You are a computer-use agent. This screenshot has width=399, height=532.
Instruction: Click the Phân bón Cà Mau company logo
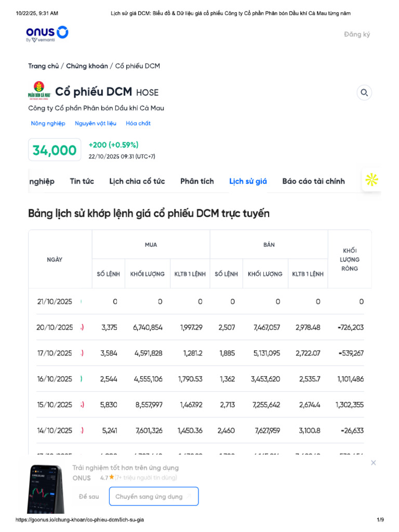point(39,90)
